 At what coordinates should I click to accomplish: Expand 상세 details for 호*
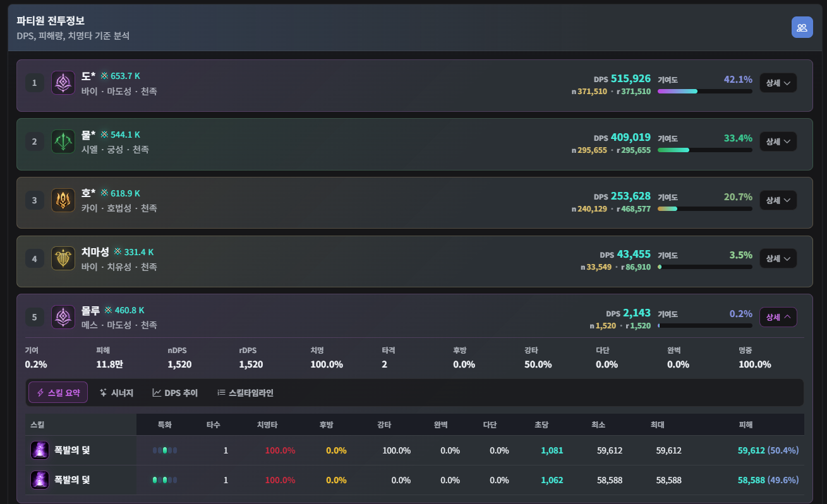(x=778, y=200)
